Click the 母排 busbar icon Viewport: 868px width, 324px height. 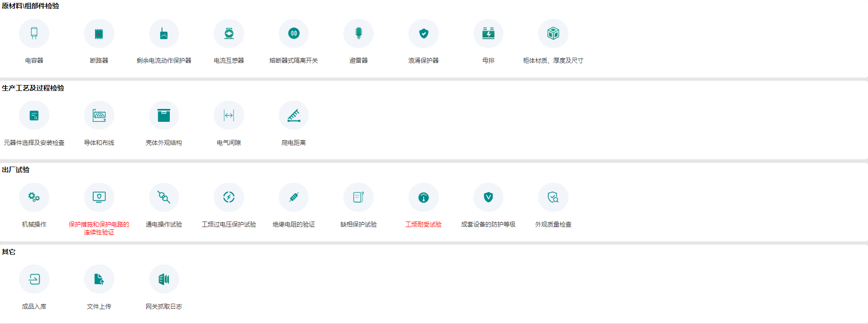[488, 34]
